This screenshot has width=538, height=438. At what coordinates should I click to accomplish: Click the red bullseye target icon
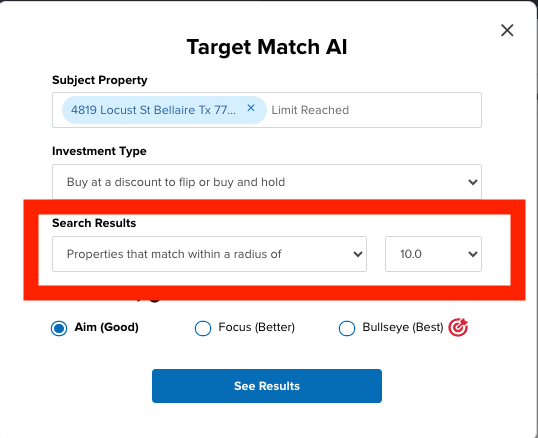458,327
